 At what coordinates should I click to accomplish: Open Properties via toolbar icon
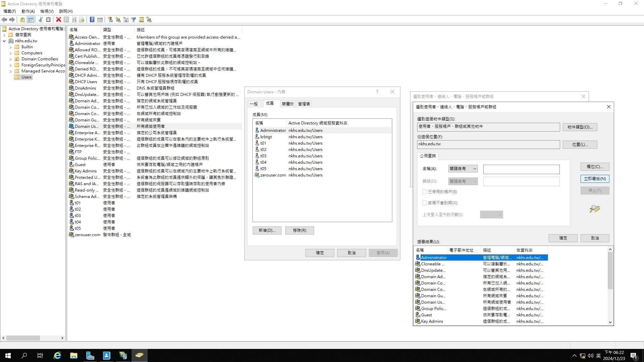tap(66, 20)
